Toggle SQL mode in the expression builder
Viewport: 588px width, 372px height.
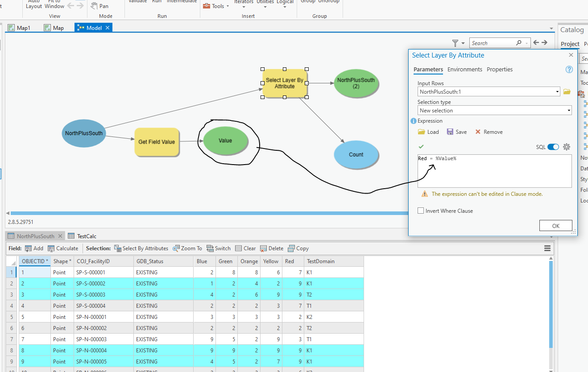553,146
